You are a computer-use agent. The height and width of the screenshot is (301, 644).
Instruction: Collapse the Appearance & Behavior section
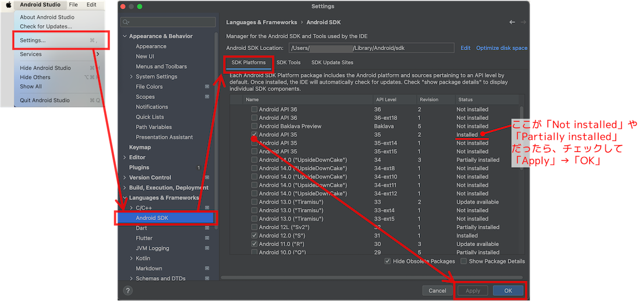125,36
